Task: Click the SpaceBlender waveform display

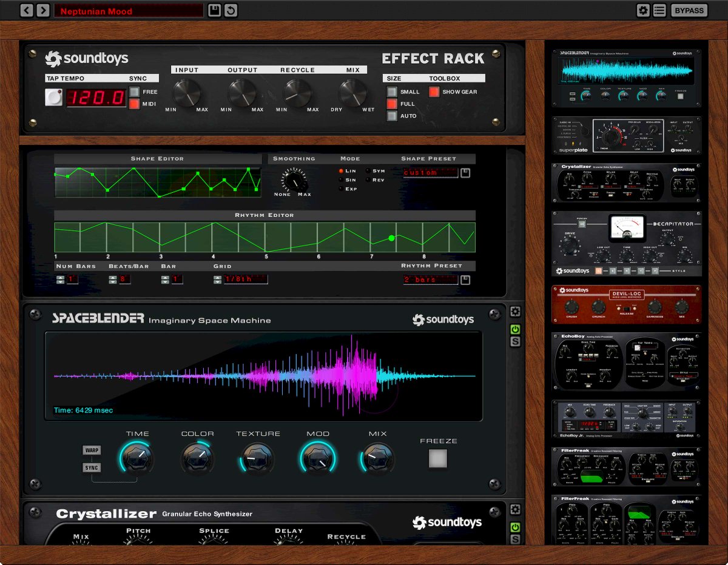Action: [264, 376]
